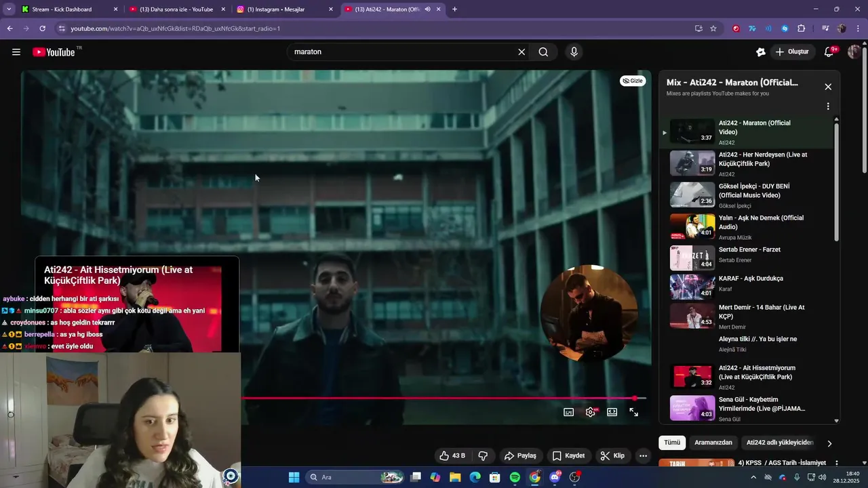Reload the current page
The height and width of the screenshot is (488, 868).
point(42,28)
